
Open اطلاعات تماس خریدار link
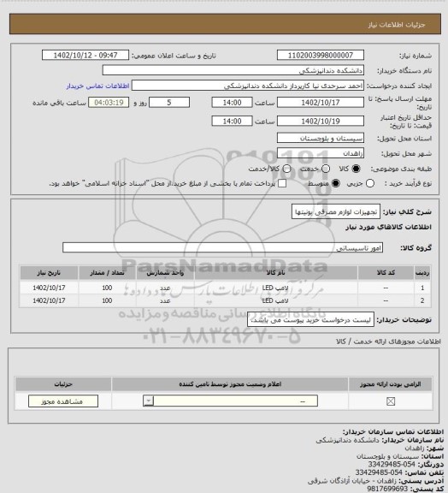97,86
